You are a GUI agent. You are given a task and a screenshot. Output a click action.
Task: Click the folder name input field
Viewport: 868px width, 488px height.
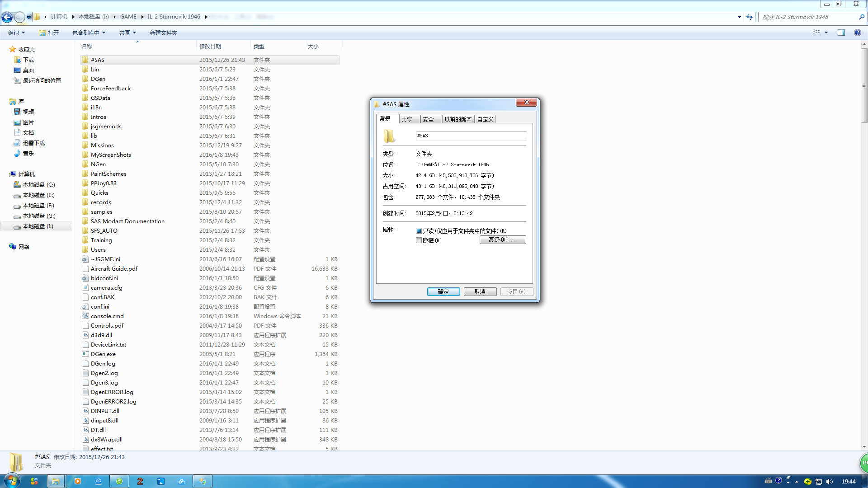[471, 136]
